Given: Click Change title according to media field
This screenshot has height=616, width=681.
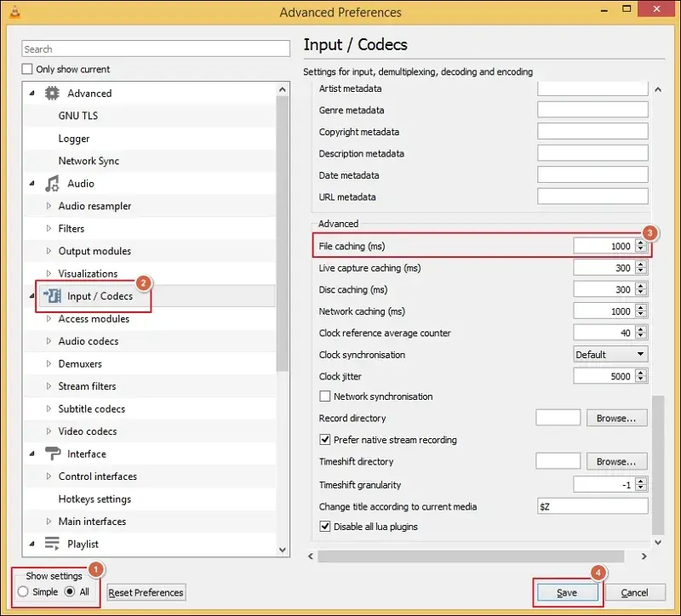Looking at the screenshot, I should (x=592, y=506).
